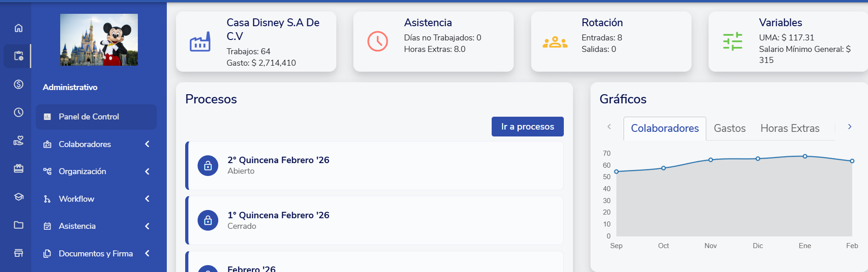Image resolution: width=868 pixels, height=272 pixels.
Task: Click the lock icon for 2° Quincena Febrero
Action: tap(208, 165)
